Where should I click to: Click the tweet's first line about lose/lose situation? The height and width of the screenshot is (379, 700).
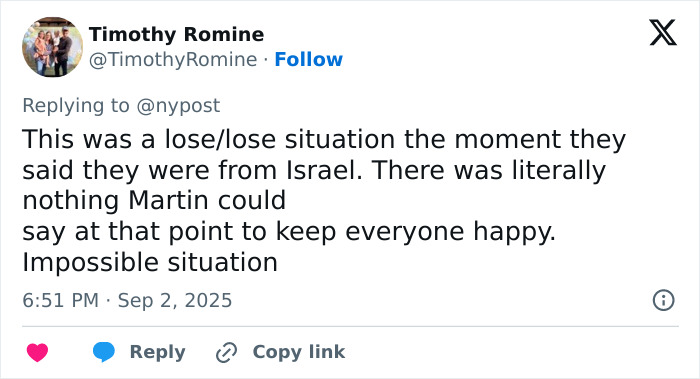click(x=324, y=139)
